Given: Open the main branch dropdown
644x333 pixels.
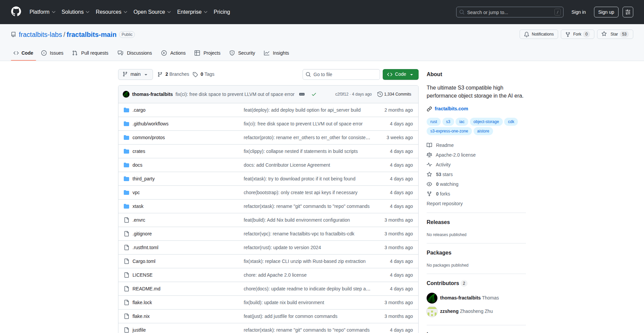Looking at the screenshot, I should pos(135,74).
